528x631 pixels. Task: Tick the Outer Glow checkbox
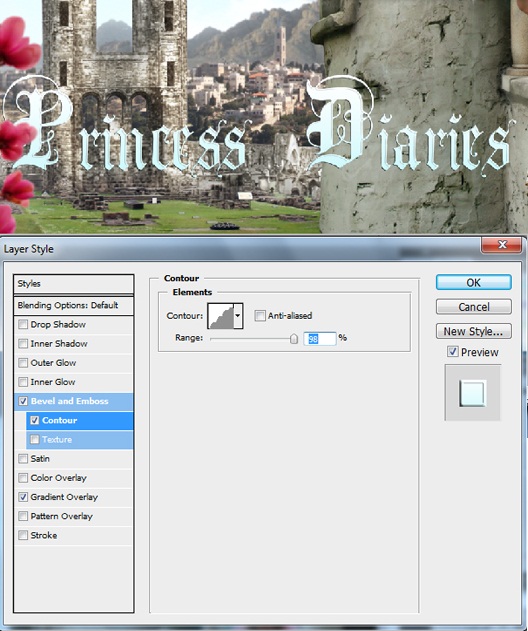23,363
